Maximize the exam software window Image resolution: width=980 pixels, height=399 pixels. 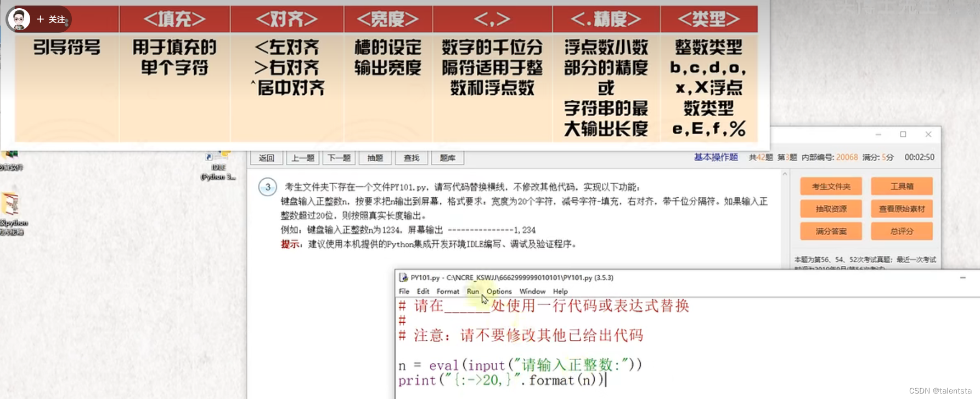tap(903, 134)
